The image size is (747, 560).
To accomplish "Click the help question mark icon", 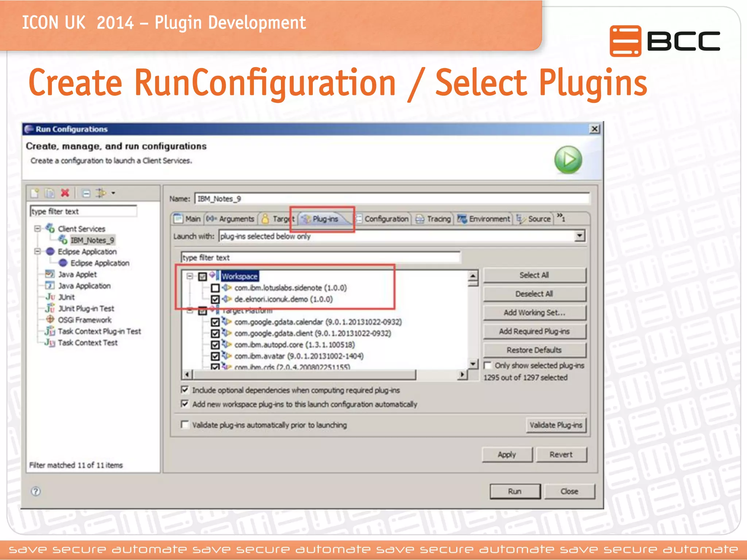I will 35,491.
